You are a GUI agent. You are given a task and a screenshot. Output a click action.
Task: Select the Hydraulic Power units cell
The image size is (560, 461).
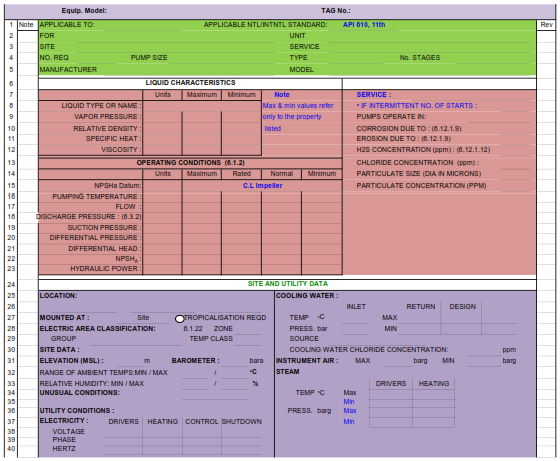pos(162,269)
